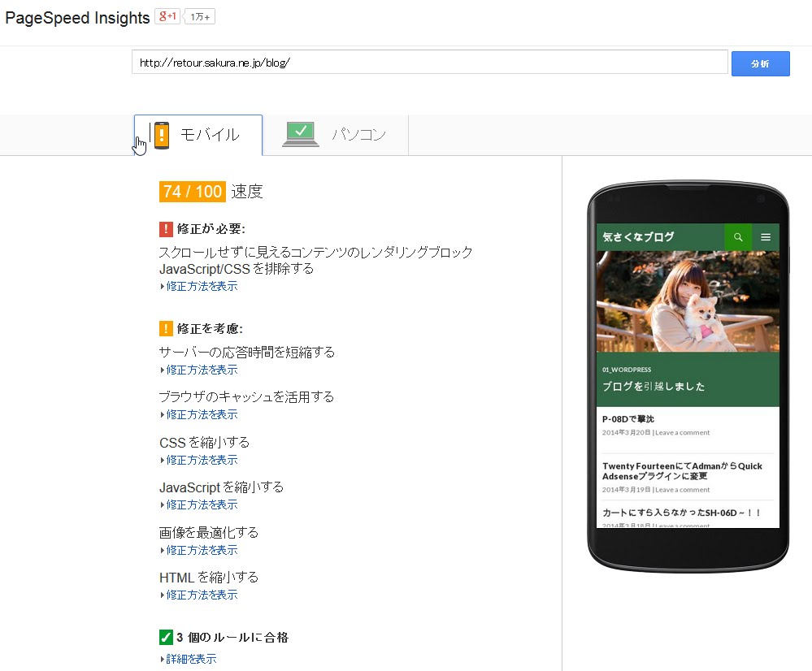Click the 画像を最適化する rule text

pos(209,532)
